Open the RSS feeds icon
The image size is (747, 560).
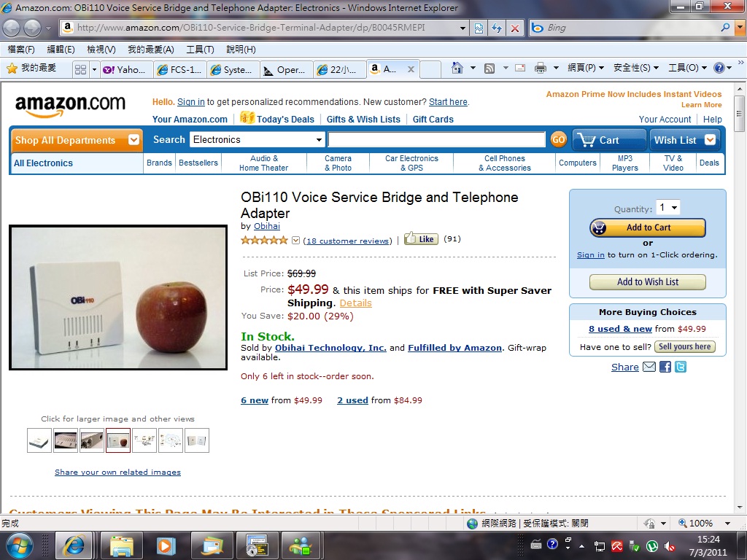click(489, 69)
